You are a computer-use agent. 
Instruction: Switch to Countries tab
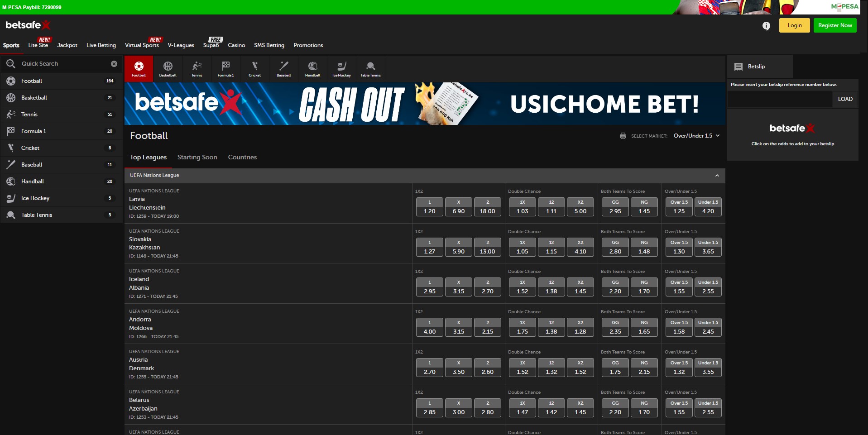(242, 157)
